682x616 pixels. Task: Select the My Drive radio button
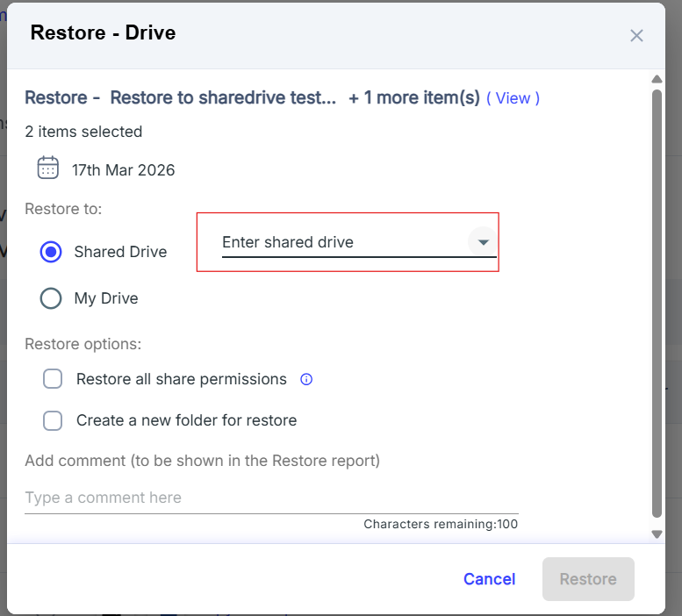click(x=51, y=298)
